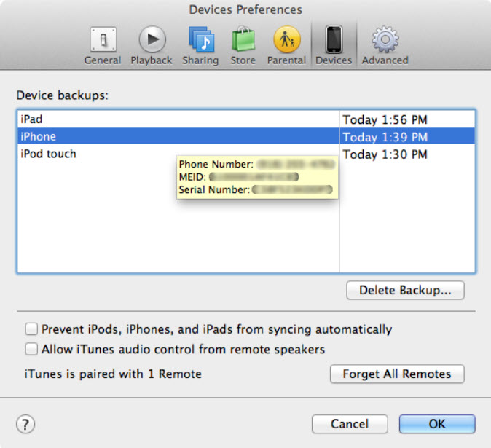Switch to Playback preferences icon

click(152, 40)
